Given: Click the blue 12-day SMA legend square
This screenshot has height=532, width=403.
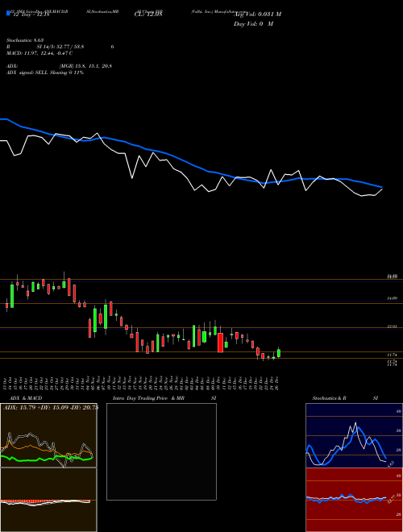Looking at the screenshot, I should click(x=8, y=13).
